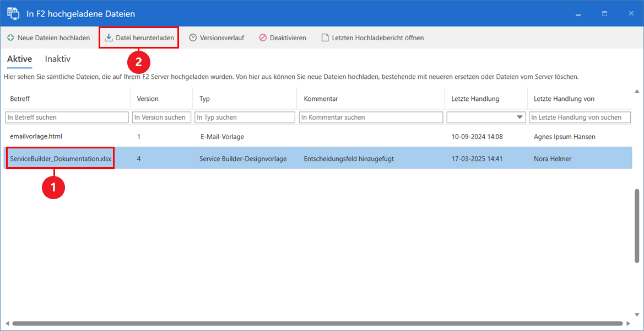
Task: Open Letzten Hochladebericht document icon
Action: (x=325, y=38)
